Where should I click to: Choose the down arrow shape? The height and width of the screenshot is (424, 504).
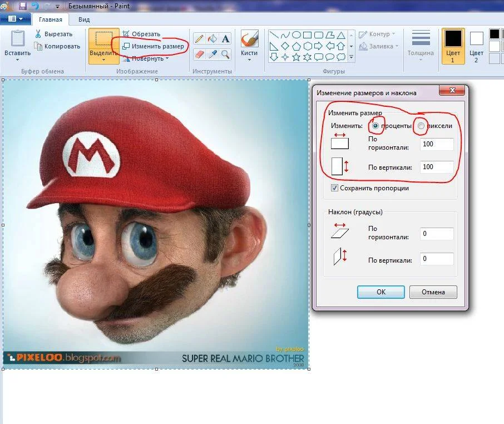click(274, 57)
